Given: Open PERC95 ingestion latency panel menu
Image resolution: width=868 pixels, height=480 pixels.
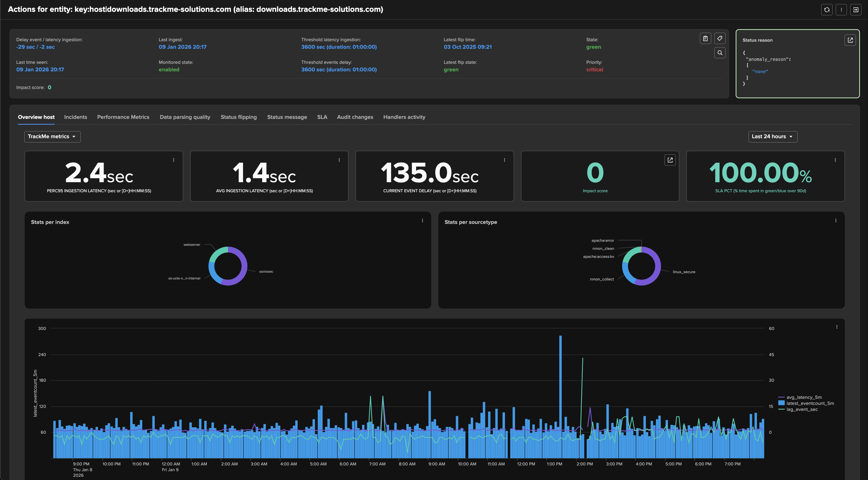Looking at the screenshot, I should pos(174,160).
